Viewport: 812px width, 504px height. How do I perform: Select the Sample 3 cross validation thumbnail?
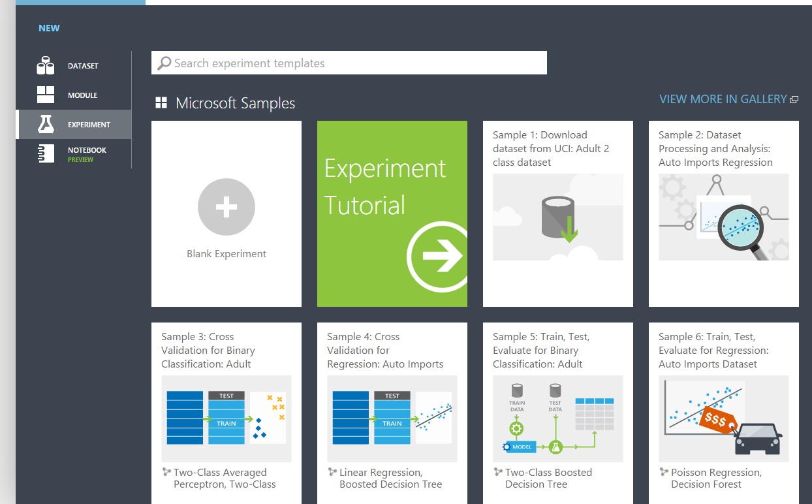226,418
